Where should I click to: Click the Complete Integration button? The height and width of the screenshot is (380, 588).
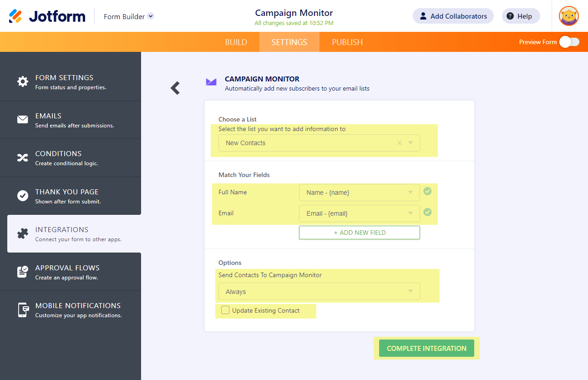click(x=426, y=349)
